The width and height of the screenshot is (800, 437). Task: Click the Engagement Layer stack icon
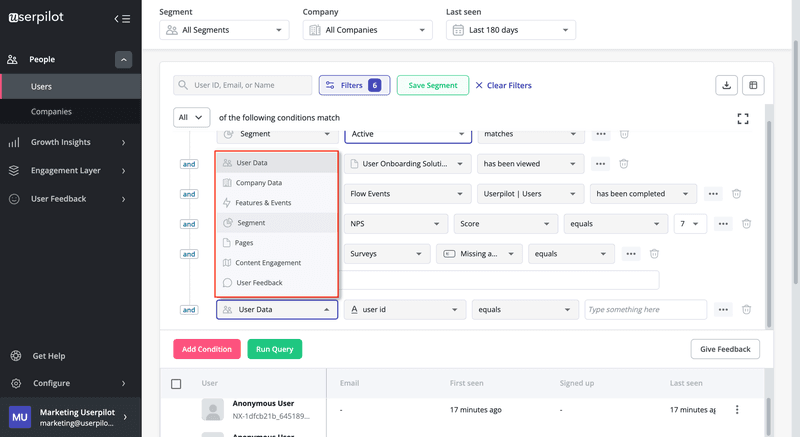pyautogui.click(x=14, y=170)
